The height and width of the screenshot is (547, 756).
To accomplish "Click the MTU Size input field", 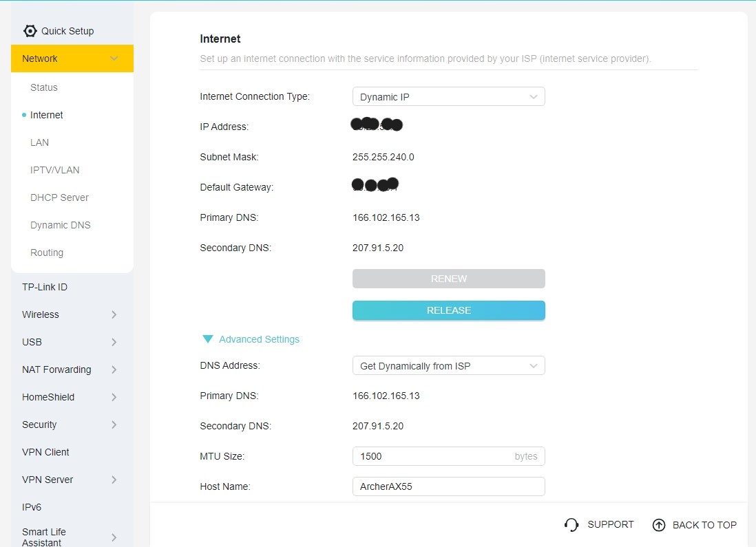I will [448, 456].
